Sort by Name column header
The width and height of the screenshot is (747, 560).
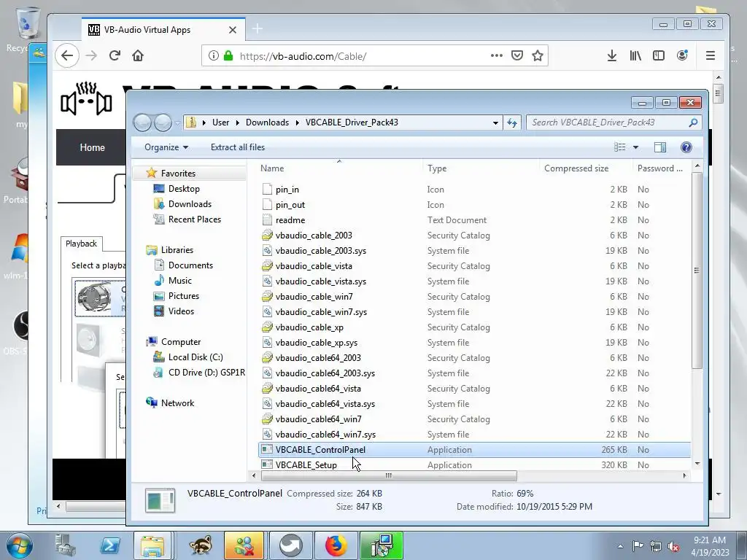340,168
